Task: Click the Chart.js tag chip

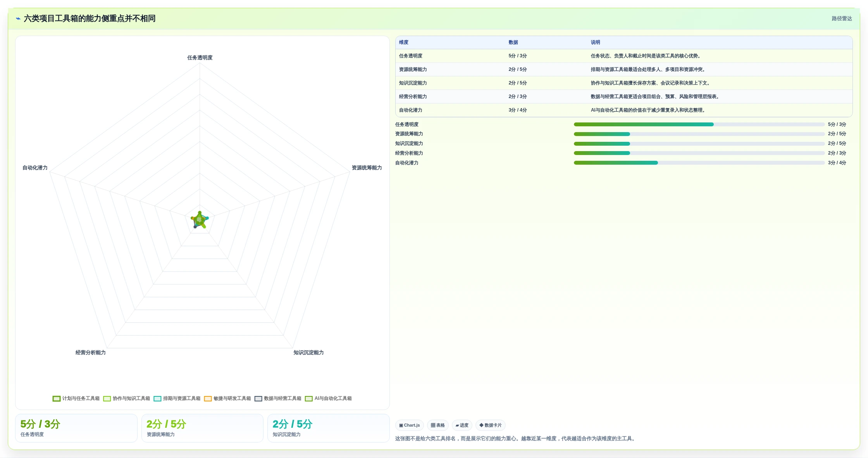Action: point(410,425)
